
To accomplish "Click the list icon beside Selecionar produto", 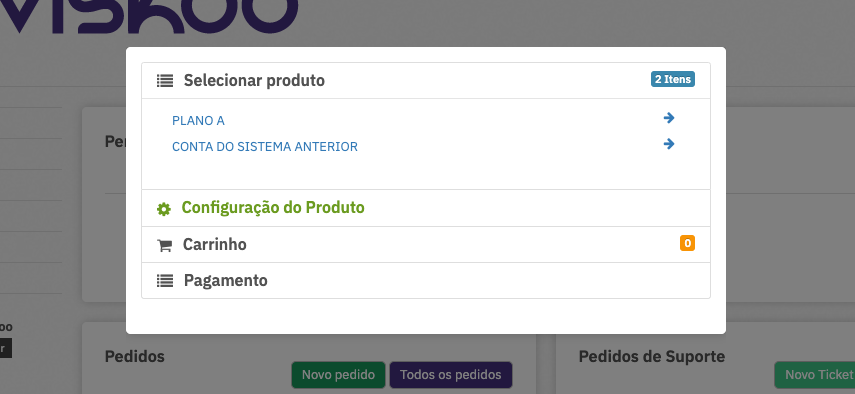I will click(165, 81).
